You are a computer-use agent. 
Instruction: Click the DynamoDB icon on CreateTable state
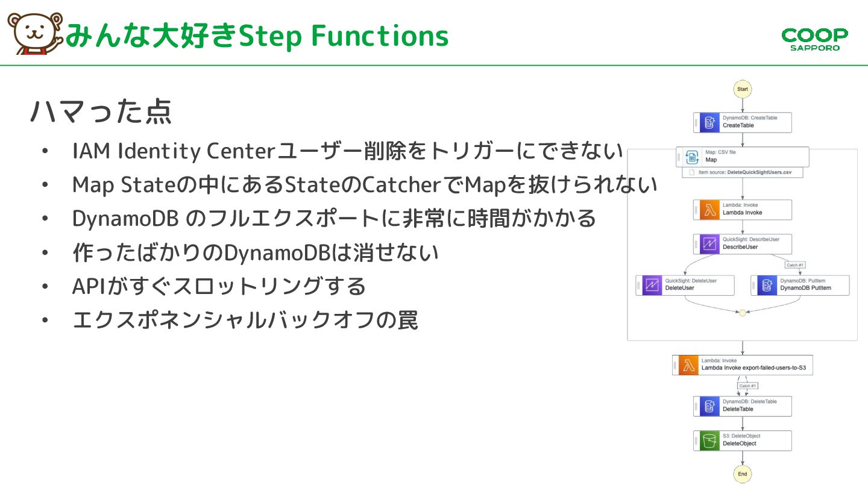tap(709, 122)
